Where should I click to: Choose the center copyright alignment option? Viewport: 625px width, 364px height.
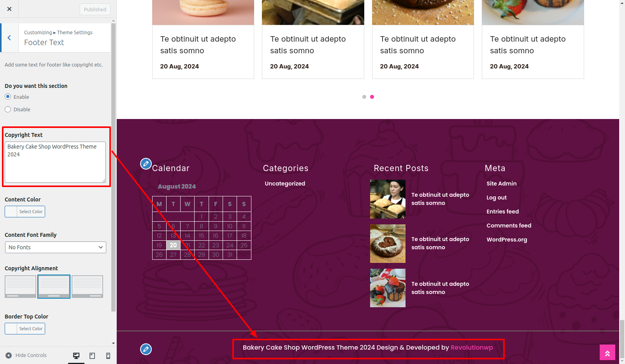pyautogui.click(x=54, y=287)
